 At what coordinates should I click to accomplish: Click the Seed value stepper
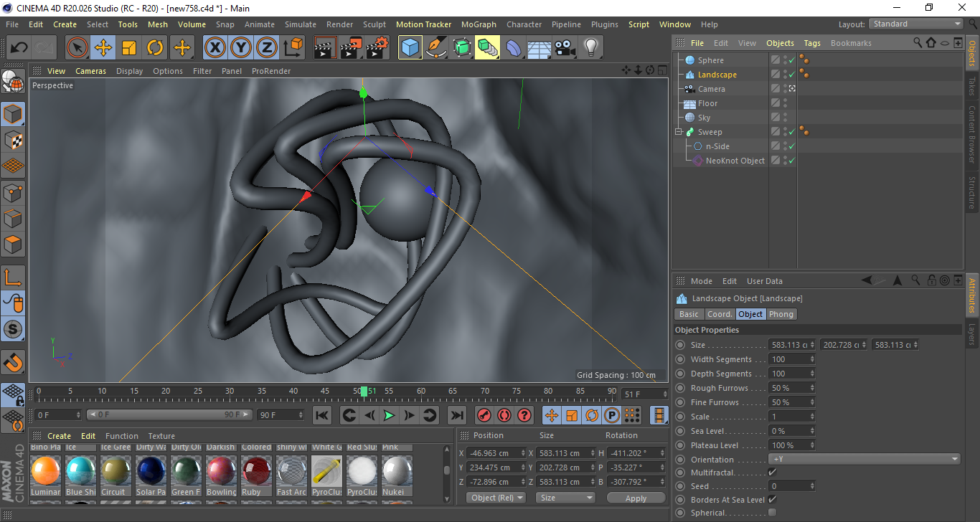click(812, 486)
